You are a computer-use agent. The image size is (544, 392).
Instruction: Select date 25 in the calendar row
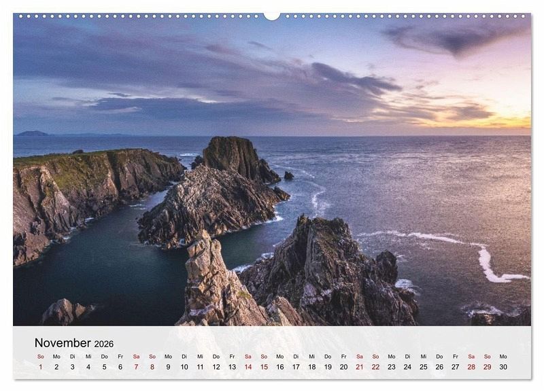point(424,367)
